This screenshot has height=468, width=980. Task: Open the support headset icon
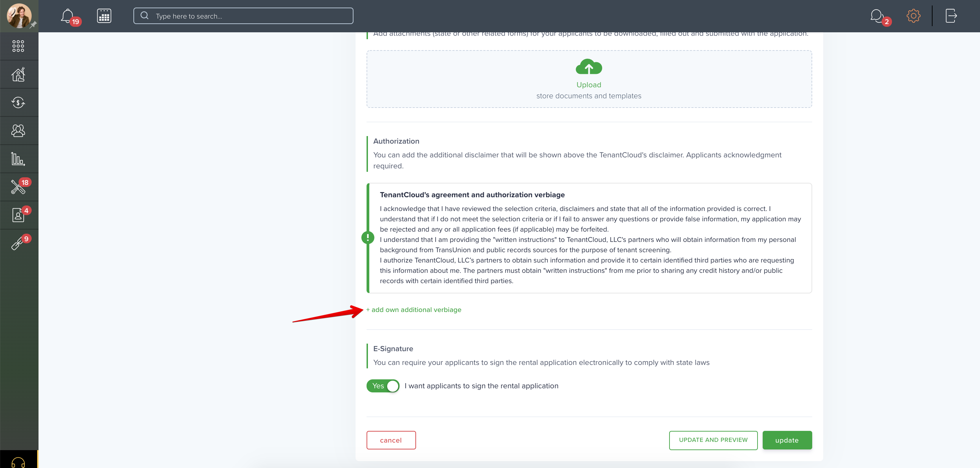click(x=18, y=462)
